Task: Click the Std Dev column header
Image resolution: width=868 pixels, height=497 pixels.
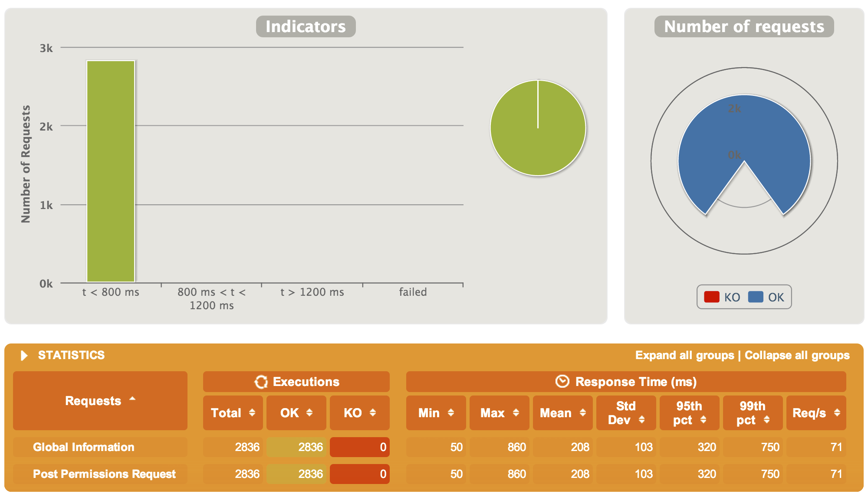Action: tap(625, 412)
